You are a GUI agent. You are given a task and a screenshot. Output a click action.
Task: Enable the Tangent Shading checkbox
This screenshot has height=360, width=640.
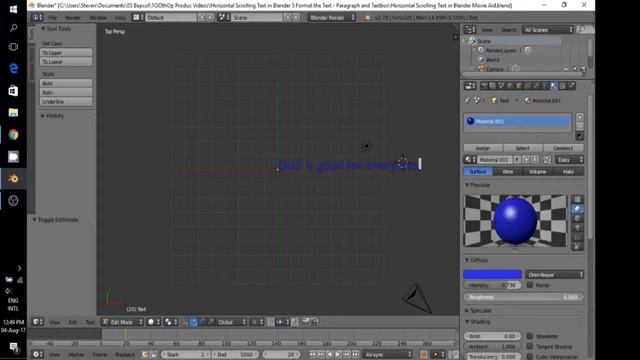[x=530, y=346]
